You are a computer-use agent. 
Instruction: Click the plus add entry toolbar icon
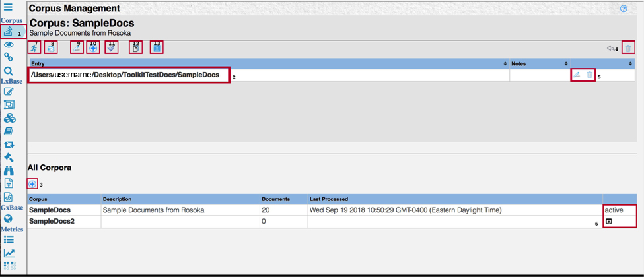93,48
